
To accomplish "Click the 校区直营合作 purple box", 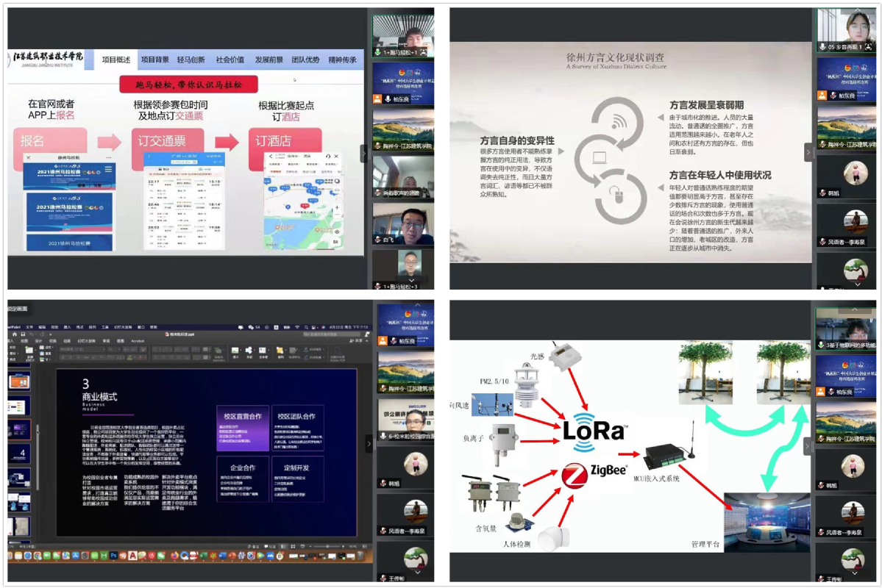I will [243, 427].
